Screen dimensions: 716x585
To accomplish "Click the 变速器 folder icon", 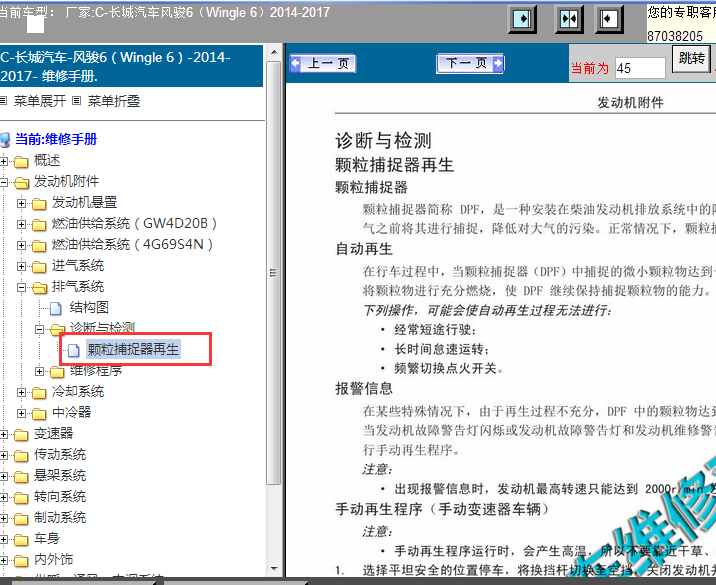I will [21, 435].
